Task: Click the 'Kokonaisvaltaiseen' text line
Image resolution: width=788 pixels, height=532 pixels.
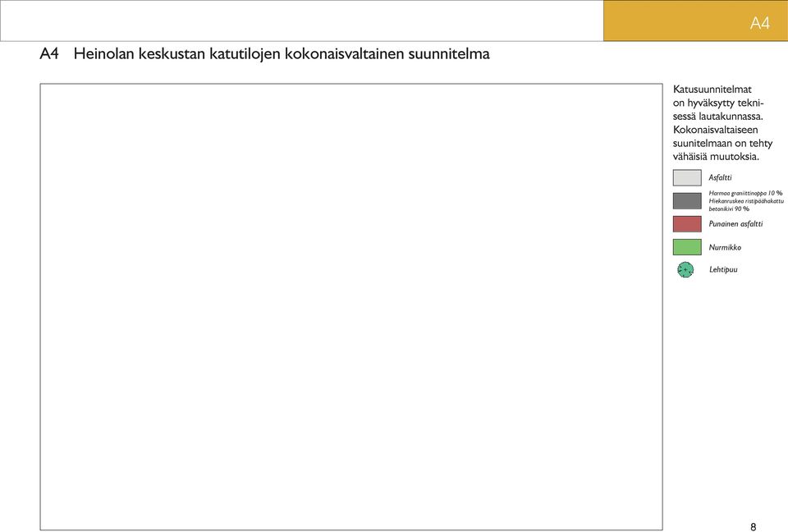Action: pyautogui.click(x=715, y=130)
